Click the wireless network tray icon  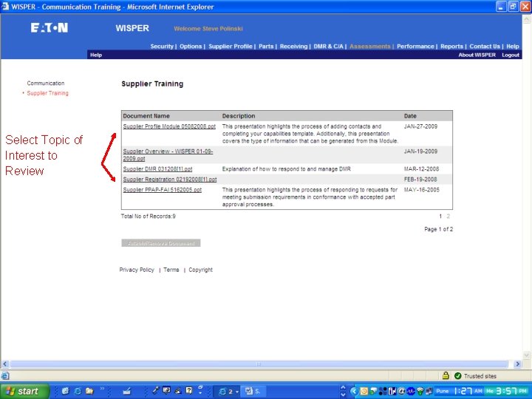pos(420,392)
